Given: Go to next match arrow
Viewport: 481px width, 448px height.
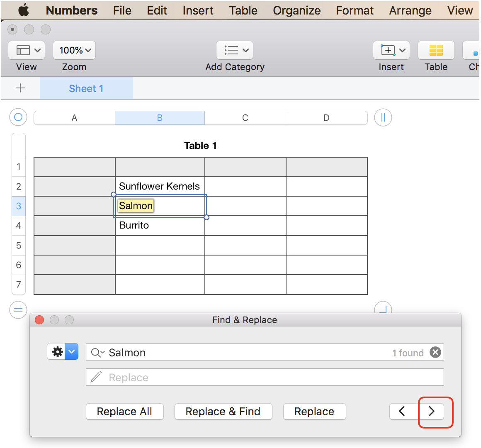Looking at the screenshot, I should click(x=431, y=411).
